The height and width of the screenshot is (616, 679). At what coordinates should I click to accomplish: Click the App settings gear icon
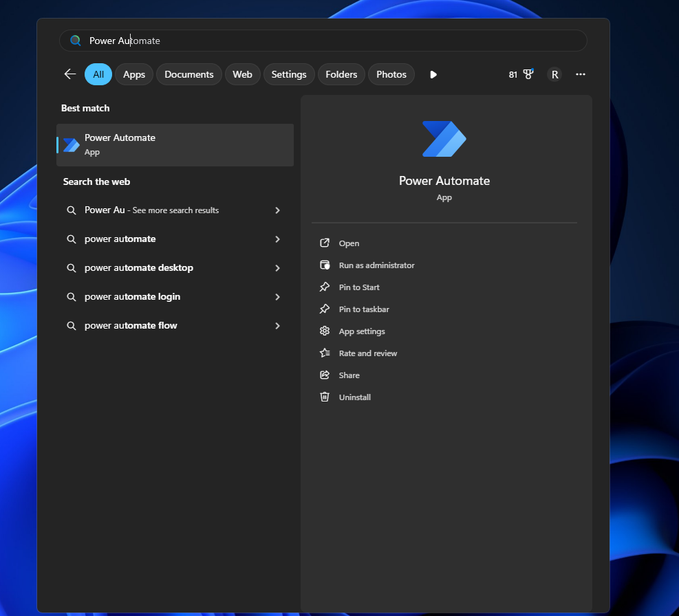[325, 331]
